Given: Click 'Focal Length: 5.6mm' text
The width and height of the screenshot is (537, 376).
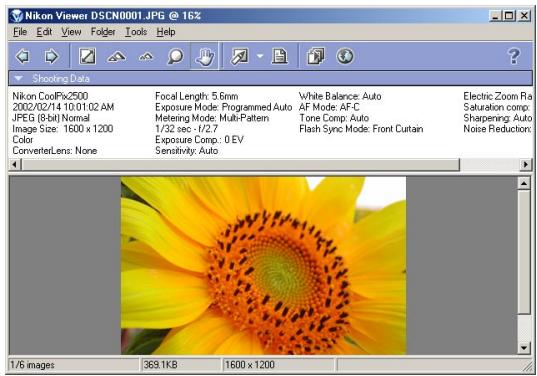Looking at the screenshot, I should pyautogui.click(x=197, y=96).
